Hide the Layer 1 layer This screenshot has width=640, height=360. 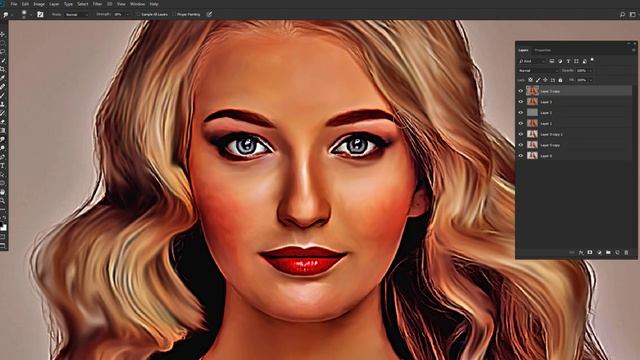pyautogui.click(x=520, y=123)
